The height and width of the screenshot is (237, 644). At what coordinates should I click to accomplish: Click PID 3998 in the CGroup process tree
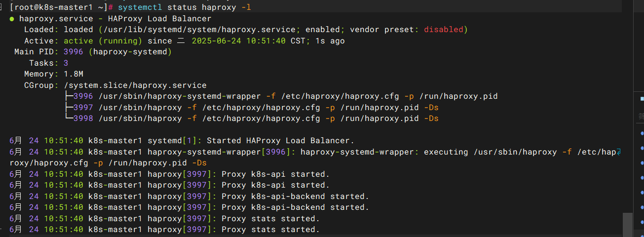point(83,118)
